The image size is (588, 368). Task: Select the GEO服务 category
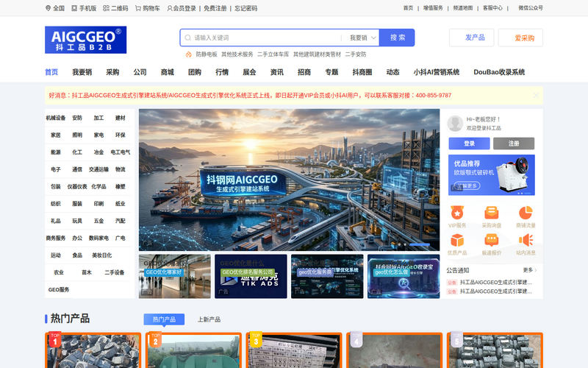click(59, 289)
